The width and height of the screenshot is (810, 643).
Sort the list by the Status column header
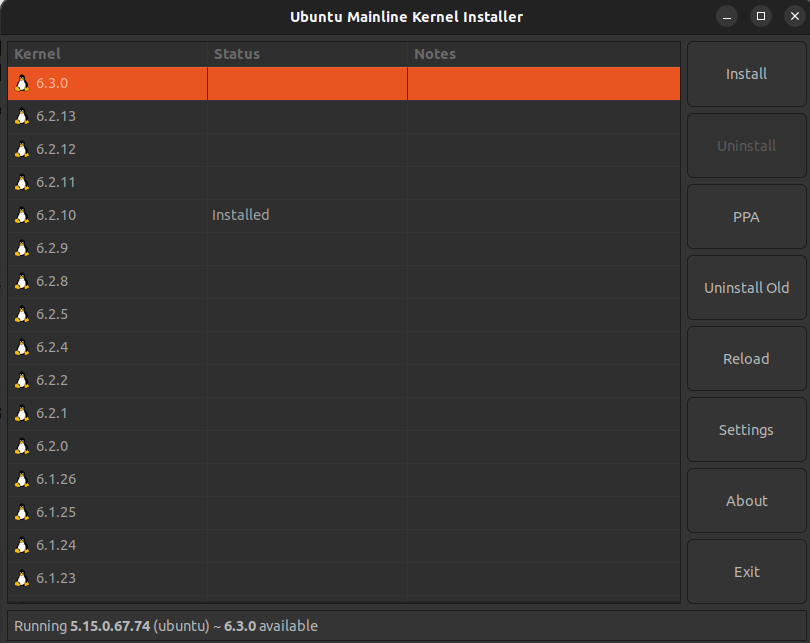click(x=307, y=54)
